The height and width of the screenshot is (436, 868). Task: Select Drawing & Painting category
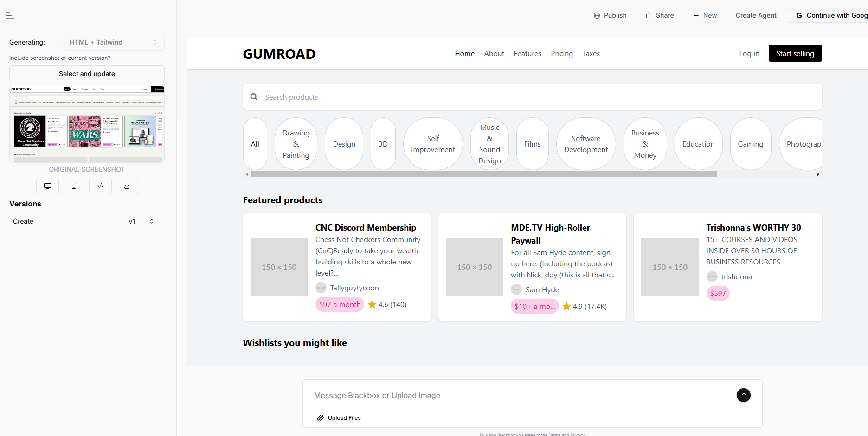point(296,144)
